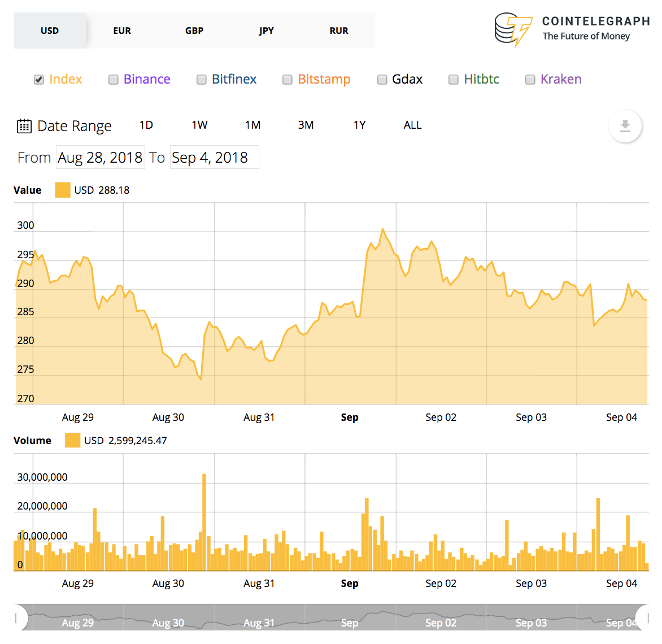This screenshot has width=662, height=644.
Task: Enable the Binance checkbox
Action: point(113,80)
